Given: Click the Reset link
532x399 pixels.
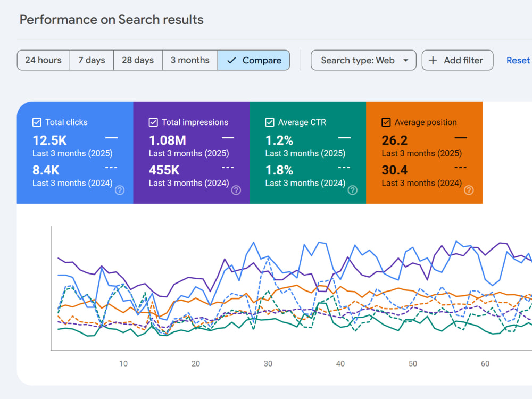Looking at the screenshot, I should coord(518,61).
